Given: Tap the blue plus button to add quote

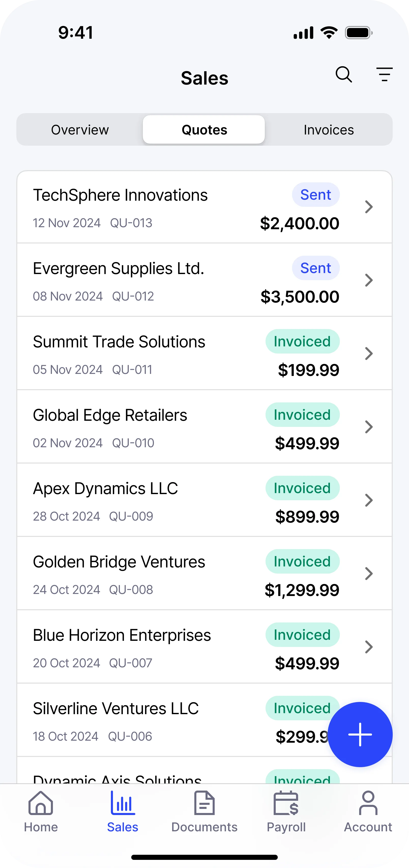Looking at the screenshot, I should [360, 734].
